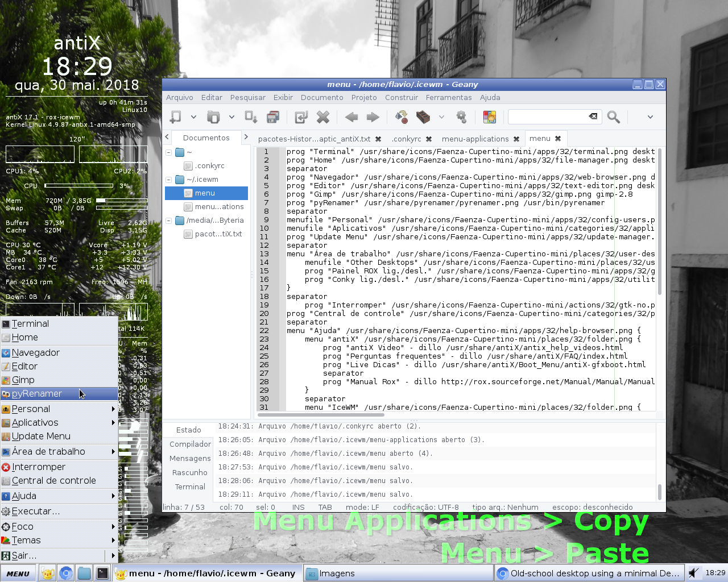Click the volume icon in the system tray
The width and height of the screenshot is (728, 582).
pyautogui.click(x=693, y=573)
